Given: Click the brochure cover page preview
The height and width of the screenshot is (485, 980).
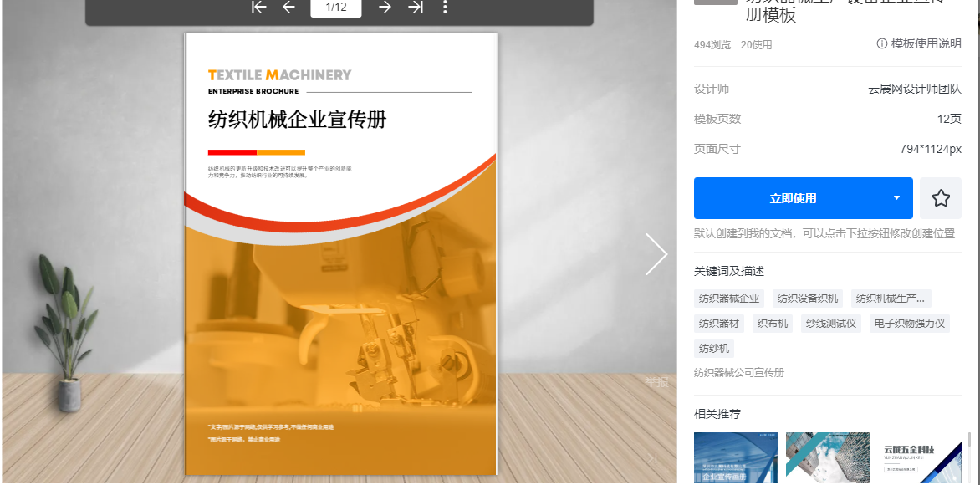Looking at the screenshot, I should pyautogui.click(x=341, y=254).
